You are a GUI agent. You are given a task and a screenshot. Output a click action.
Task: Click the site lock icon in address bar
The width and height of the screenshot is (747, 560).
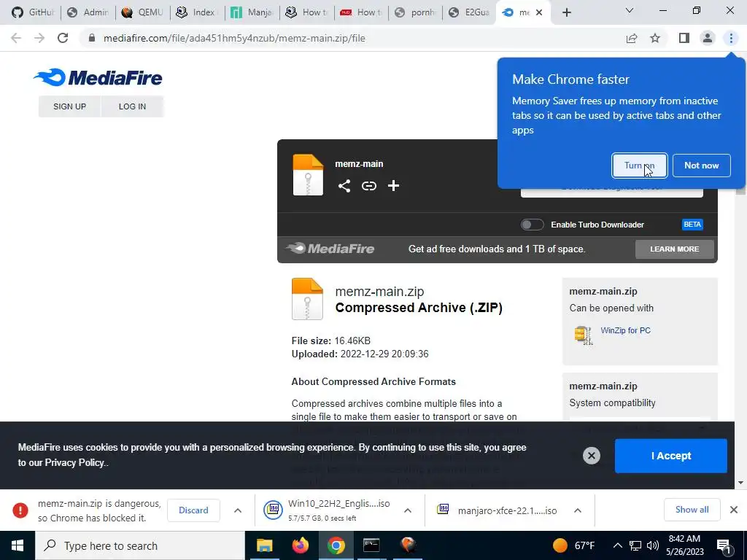[x=92, y=38]
